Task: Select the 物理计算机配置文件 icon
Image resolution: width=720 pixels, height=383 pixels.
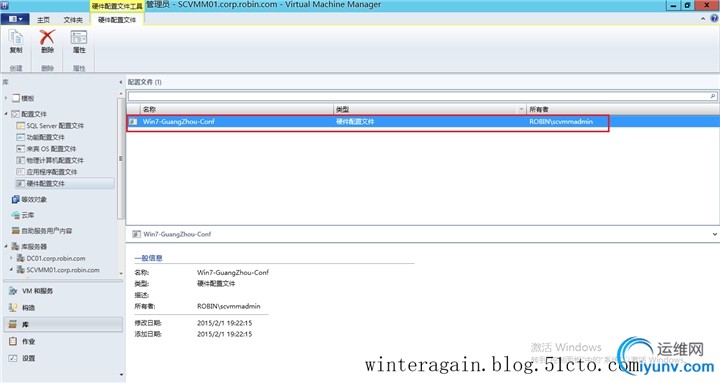Action: pos(21,160)
